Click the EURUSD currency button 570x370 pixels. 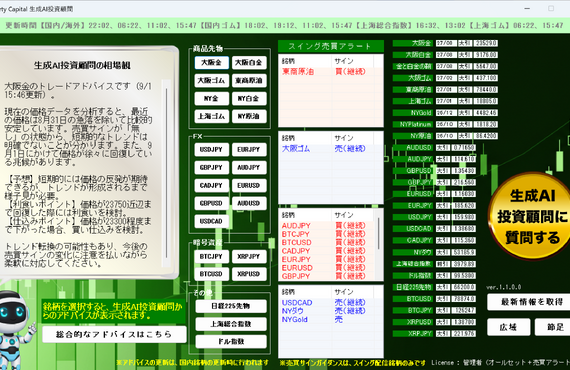(249, 185)
